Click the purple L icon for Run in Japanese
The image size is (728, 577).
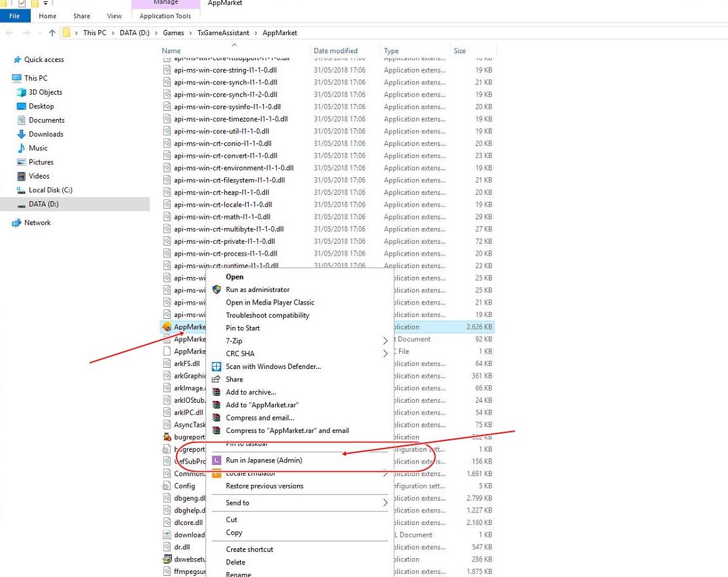[216, 460]
